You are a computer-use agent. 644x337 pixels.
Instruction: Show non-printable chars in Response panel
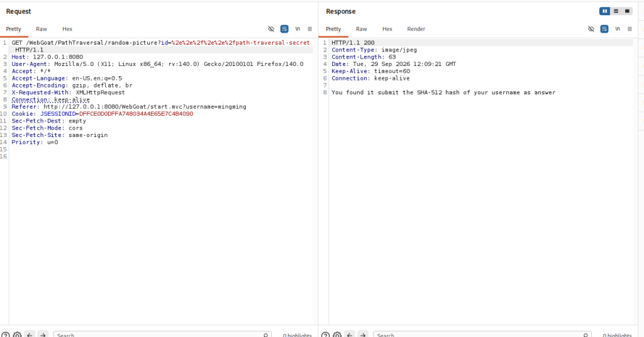point(618,29)
